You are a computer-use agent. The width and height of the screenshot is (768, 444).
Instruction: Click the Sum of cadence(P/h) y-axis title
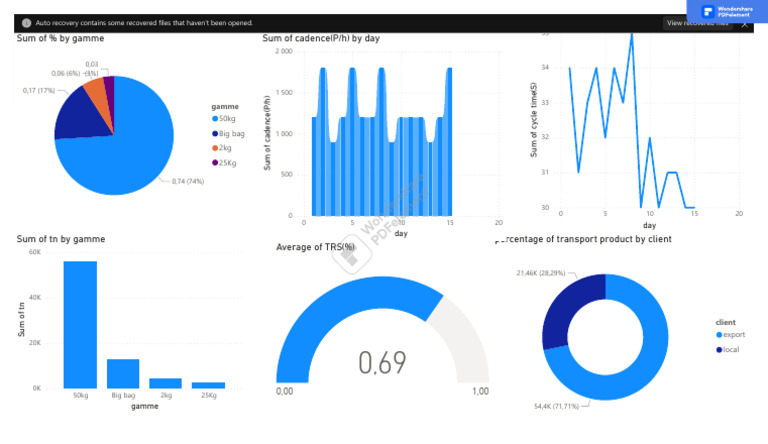point(267,133)
